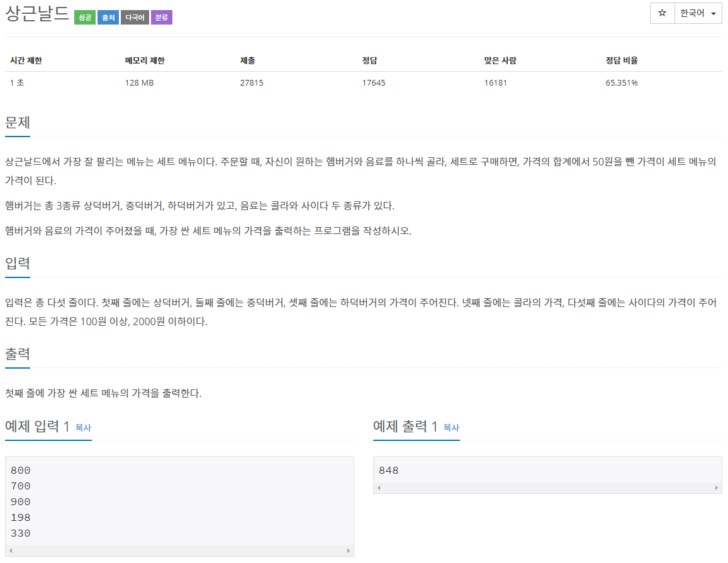Image resolution: width=728 pixels, height=563 pixels.
Task: Copy sample input via 복사 link next to 예제 입력 1
Action: [x=83, y=428]
